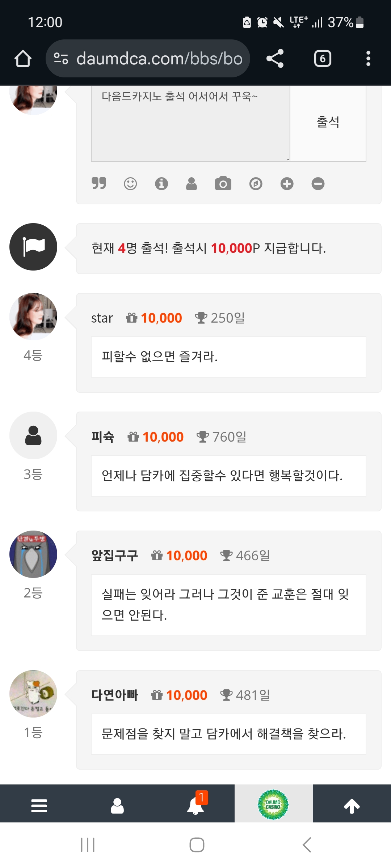Open browser three-dot overflow menu
The height and width of the screenshot is (868, 391).
pyautogui.click(x=368, y=59)
